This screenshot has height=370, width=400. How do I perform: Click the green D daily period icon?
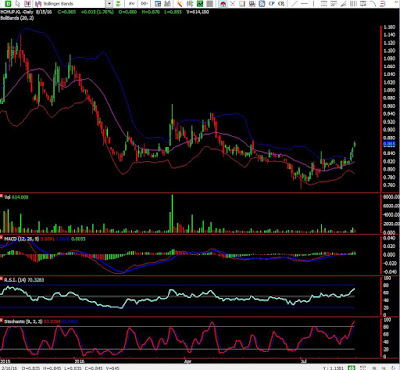point(8,4)
